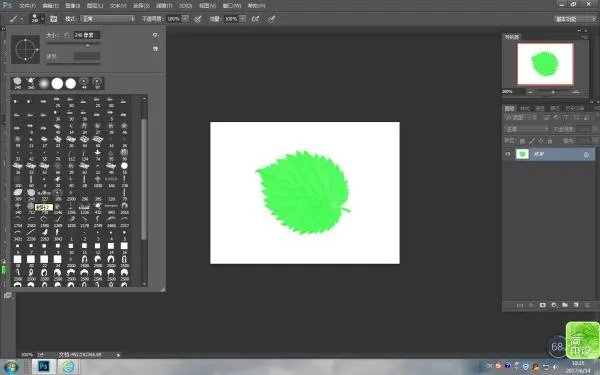Toggle lock position
This screenshot has height=375, width=600.
541,141
